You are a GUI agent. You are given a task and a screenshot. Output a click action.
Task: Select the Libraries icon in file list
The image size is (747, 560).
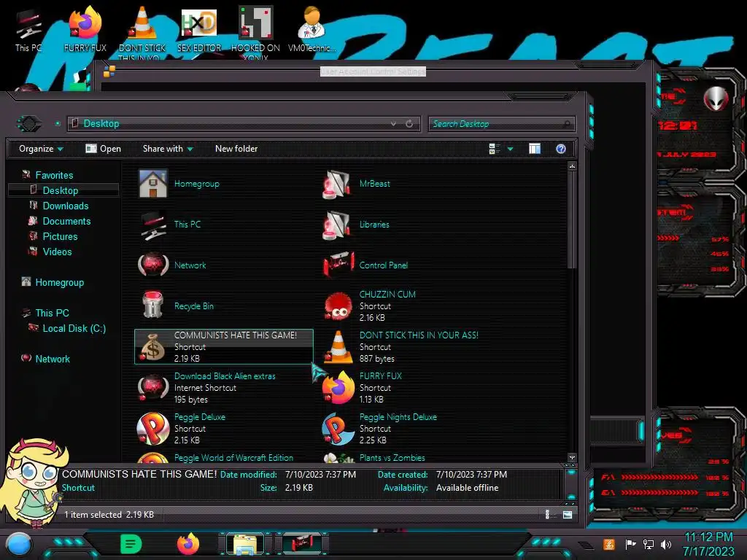tap(337, 225)
